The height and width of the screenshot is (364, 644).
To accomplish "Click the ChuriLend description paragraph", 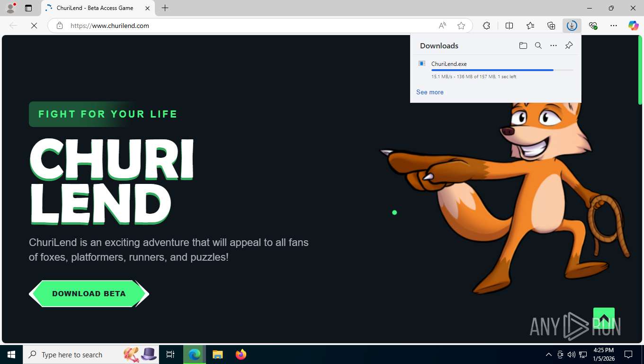I will pyautogui.click(x=169, y=250).
